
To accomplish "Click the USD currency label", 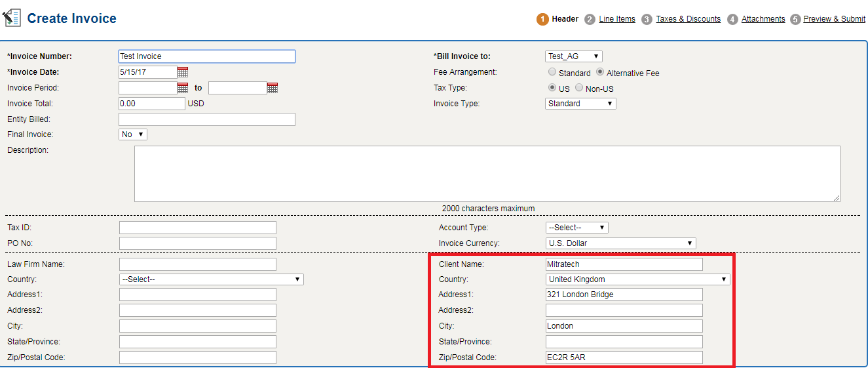I will (x=197, y=104).
